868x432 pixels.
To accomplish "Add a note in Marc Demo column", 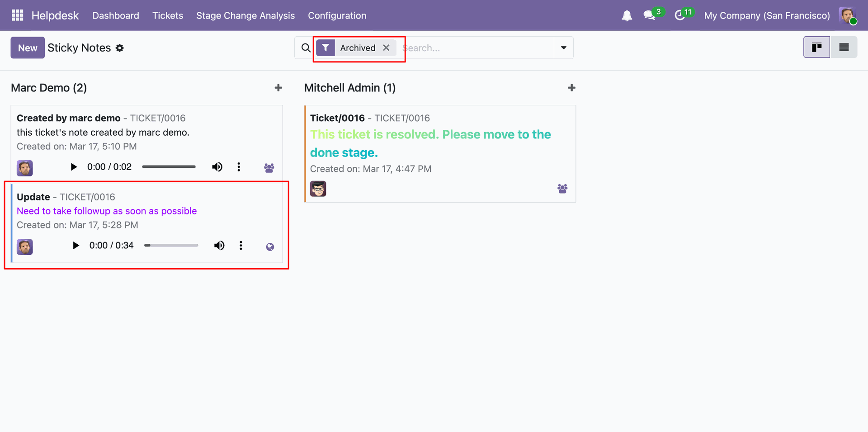I will (x=278, y=88).
